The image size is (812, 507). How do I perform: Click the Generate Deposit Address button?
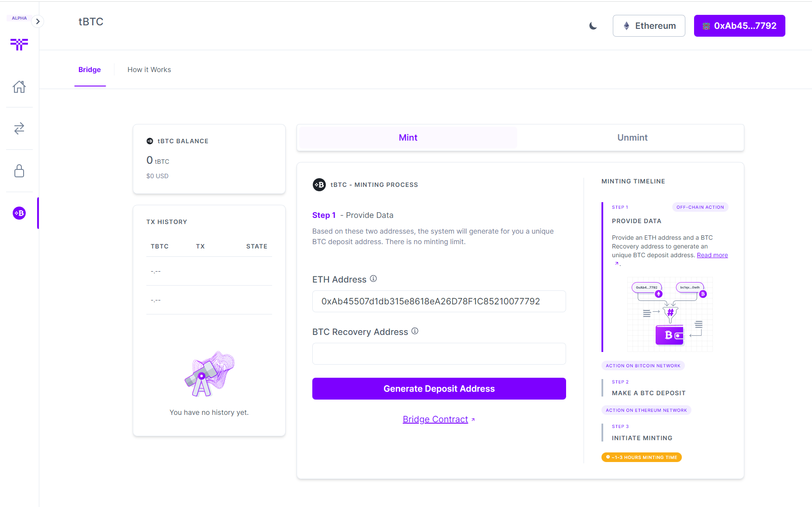point(439,388)
